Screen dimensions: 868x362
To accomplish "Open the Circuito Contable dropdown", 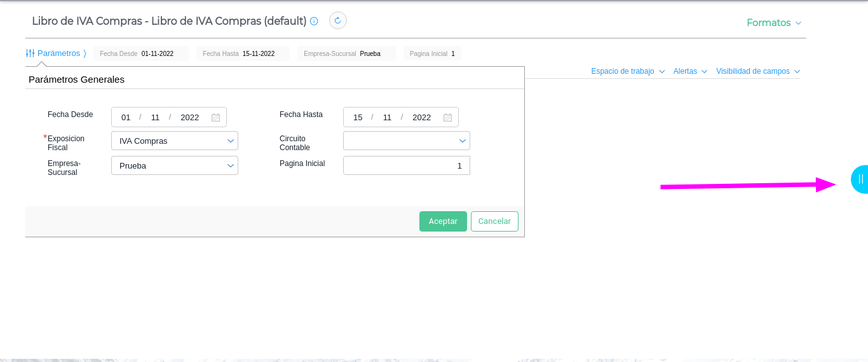I will pyautogui.click(x=406, y=141).
